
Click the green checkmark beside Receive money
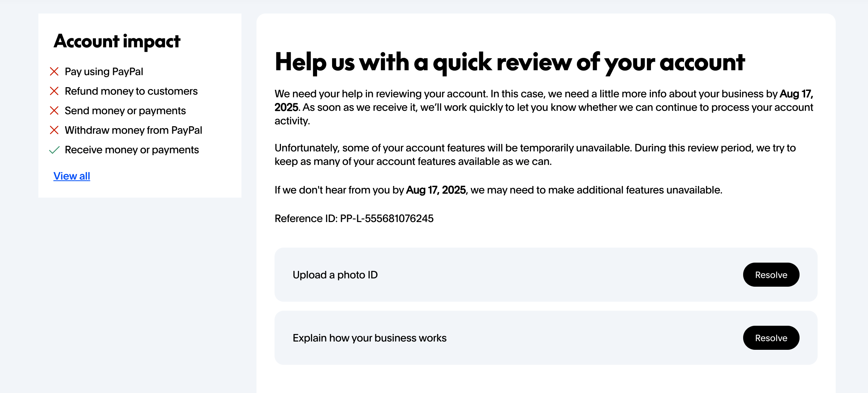tap(54, 150)
